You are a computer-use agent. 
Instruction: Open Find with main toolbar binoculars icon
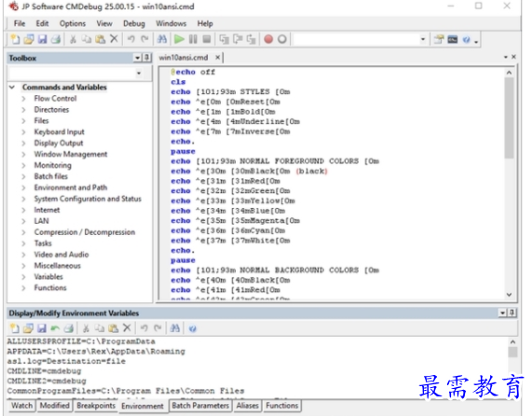click(x=162, y=39)
